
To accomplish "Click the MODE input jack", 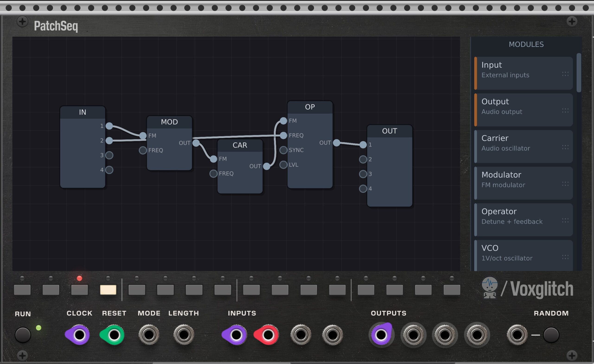I will pos(149,335).
